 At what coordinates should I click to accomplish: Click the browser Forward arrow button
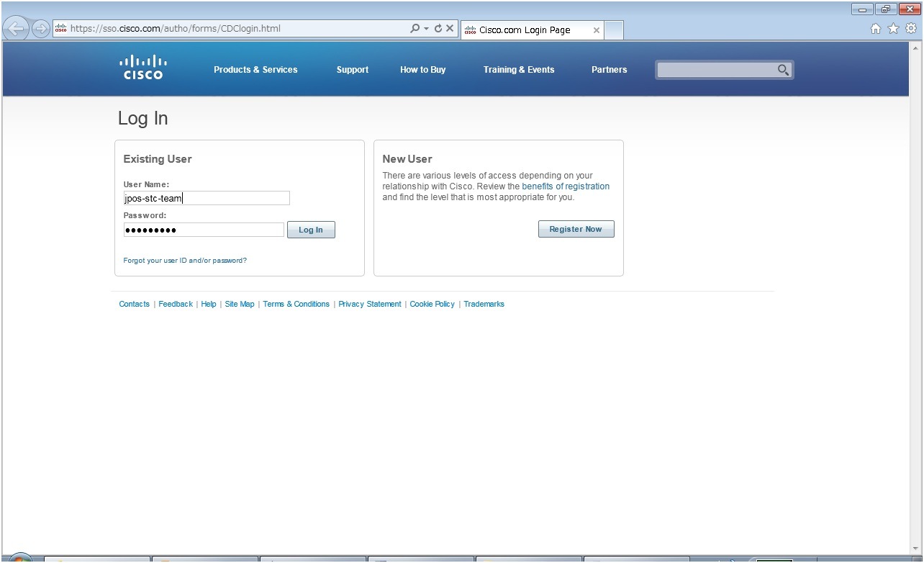coord(40,29)
